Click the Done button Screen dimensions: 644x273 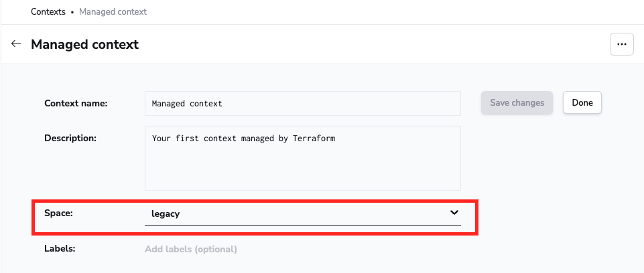click(582, 103)
